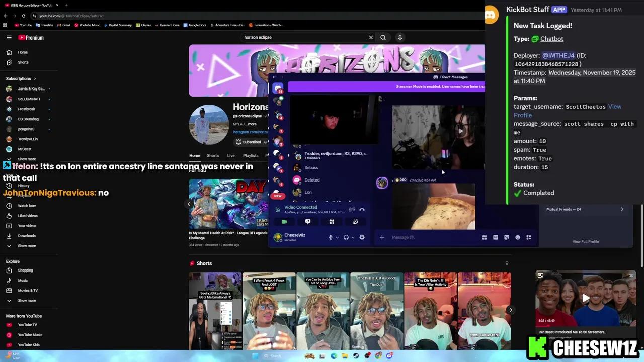Select the Playlists tab
This screenshot has height=362, width=644.
pyautogui.click(x=251, y=156)
